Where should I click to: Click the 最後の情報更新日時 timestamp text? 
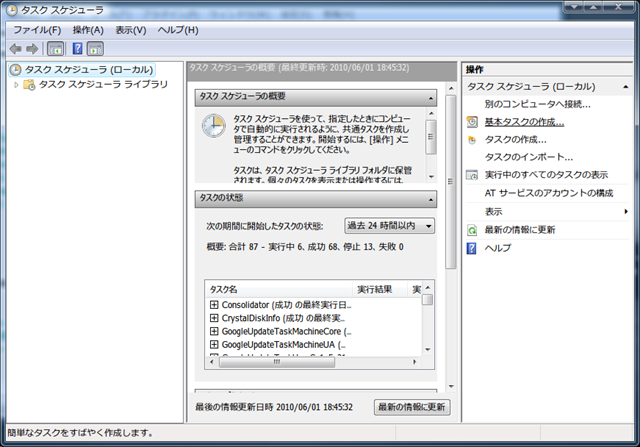pyautogui.click(x=274, y=407)
